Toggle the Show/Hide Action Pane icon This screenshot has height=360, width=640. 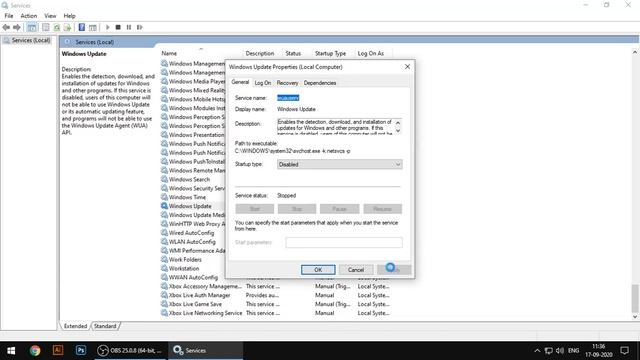[x=93, y=27]
